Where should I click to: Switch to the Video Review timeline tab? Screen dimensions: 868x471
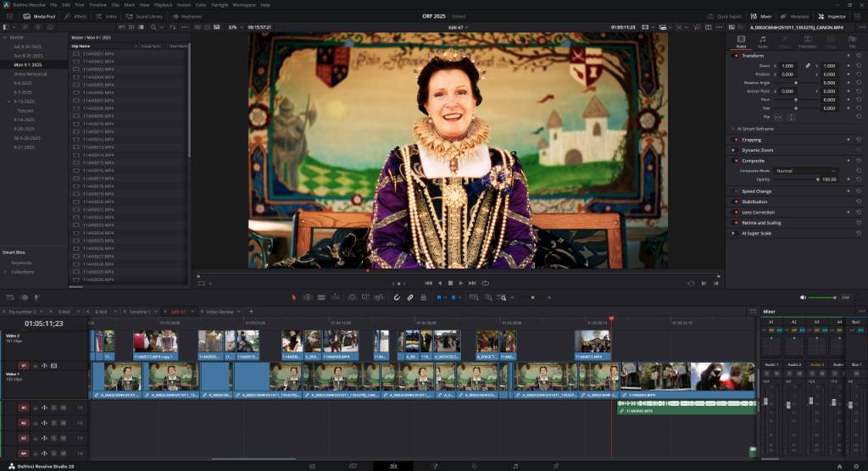[x=220, y=312]
